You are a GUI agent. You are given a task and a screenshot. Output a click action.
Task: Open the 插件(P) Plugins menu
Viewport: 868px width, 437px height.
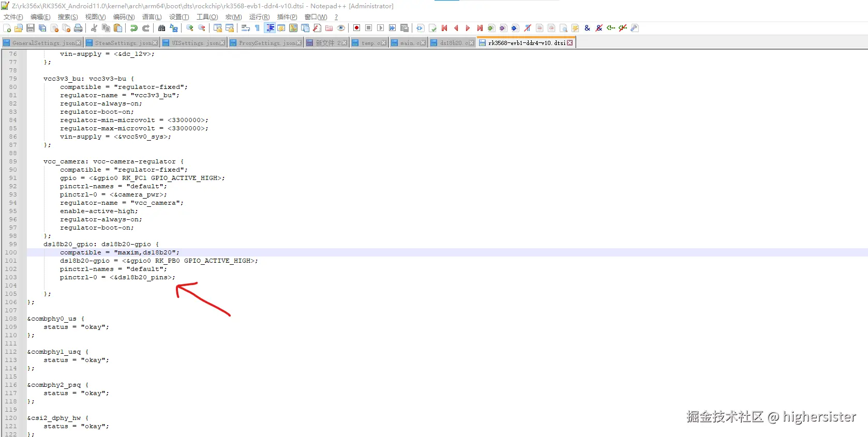[x=287, y=17]
